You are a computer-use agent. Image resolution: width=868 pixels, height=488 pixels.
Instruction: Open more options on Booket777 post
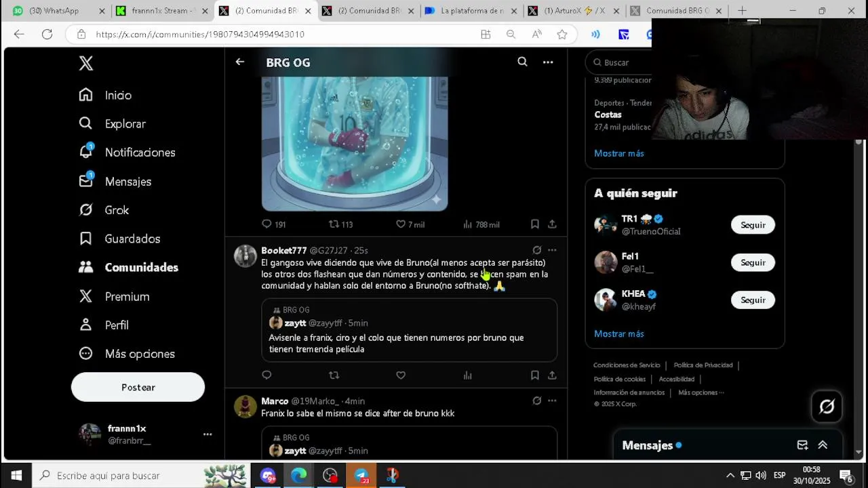[x=552, y=250]
